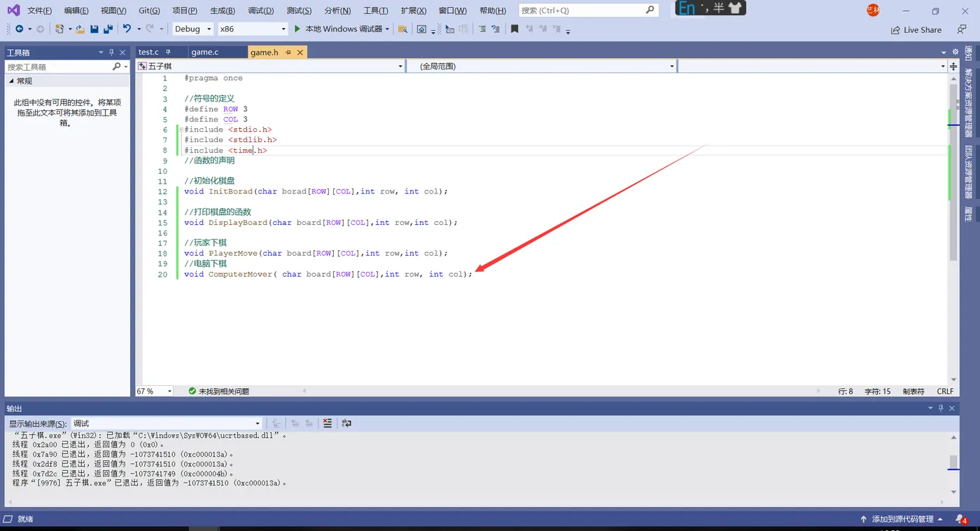980x531 pixels.
Task: Click the 未找到相关问题 status indicator
Action: coord(218,391)
